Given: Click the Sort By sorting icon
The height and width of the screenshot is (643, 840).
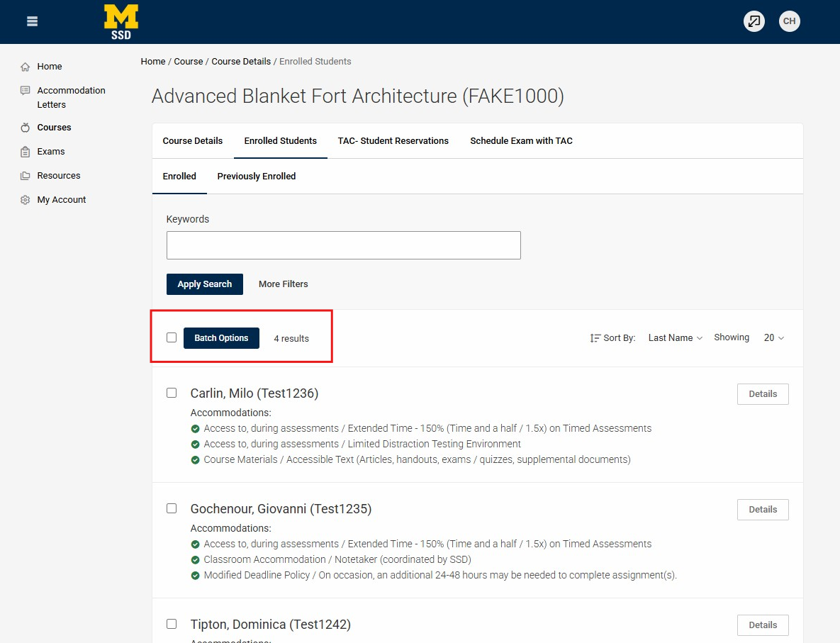Looking at the screenshot, I should click(595, 338).
